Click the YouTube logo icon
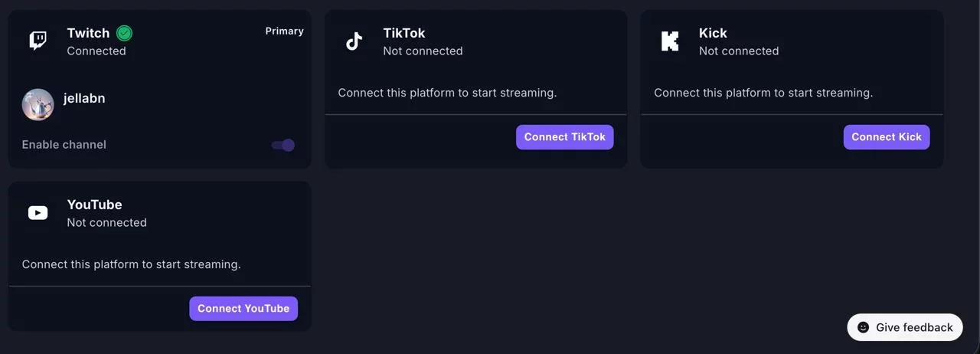Viewport: 980px width, 354px height. [x=38, y=213]
